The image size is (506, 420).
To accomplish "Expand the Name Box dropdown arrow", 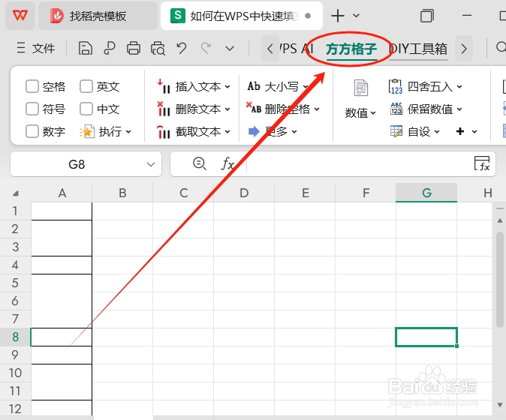I will pos(151,164).
